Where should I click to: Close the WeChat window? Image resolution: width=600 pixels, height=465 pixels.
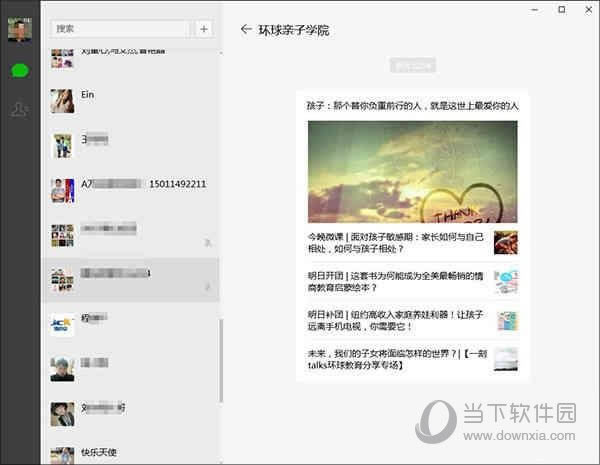[588, 10]
